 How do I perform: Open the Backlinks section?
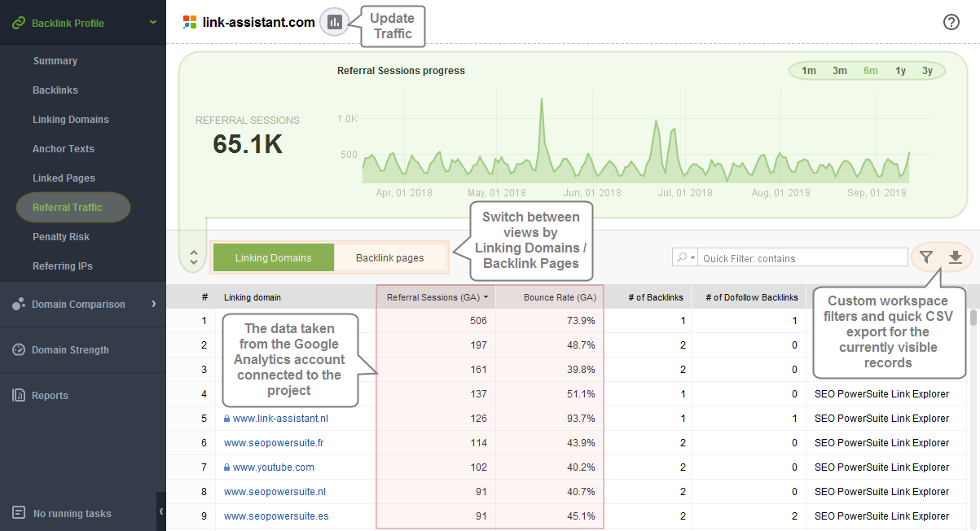tap(55, 90)
